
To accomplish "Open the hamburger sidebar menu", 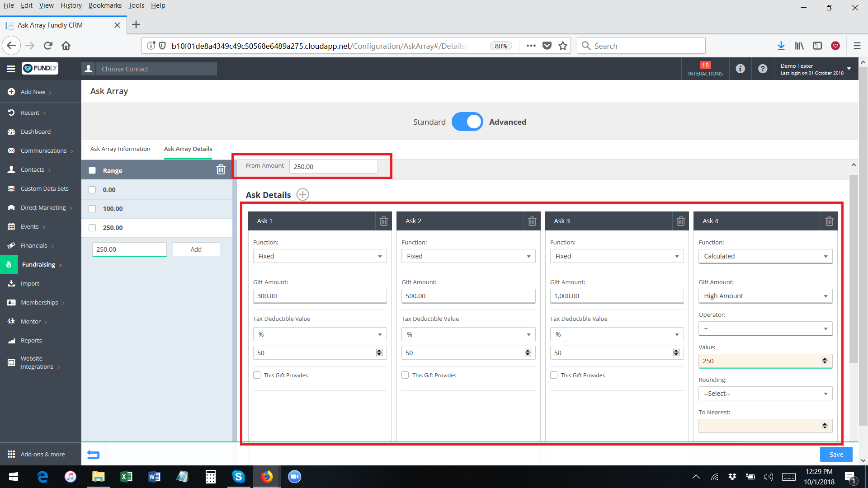I will (x=11, y=69).
